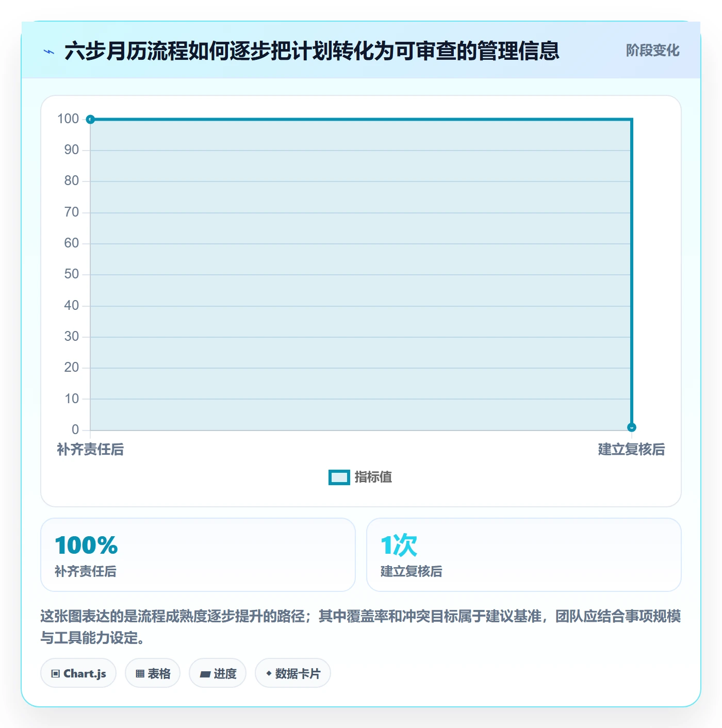Click the y-axis label 100
722x728 pixels.
[68, 119]
